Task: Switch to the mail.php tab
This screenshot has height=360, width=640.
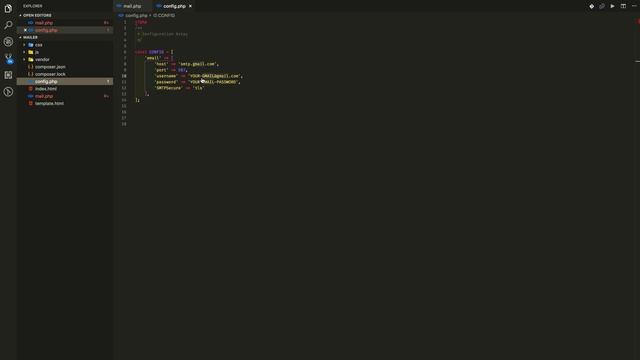Action: pos(131,6)
